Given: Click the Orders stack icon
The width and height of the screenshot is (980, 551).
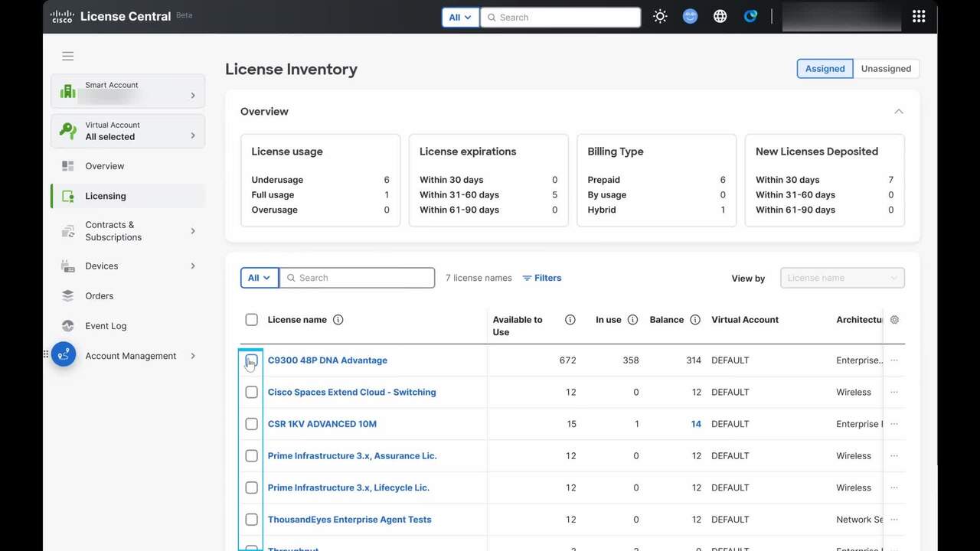Looking at the screenshot, I should 68,295.
